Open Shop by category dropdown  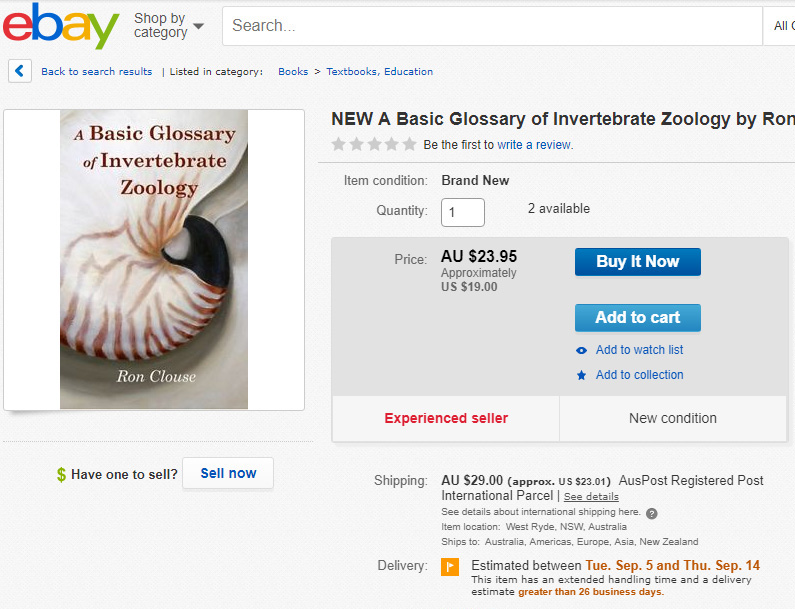(x=168, y=26)
